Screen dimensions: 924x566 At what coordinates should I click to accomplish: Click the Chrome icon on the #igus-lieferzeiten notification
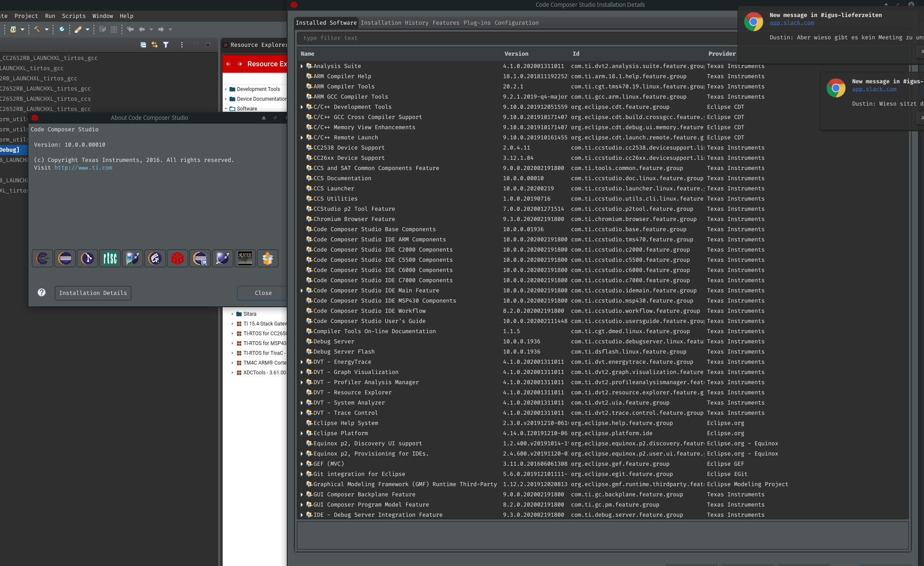(754, 22)
